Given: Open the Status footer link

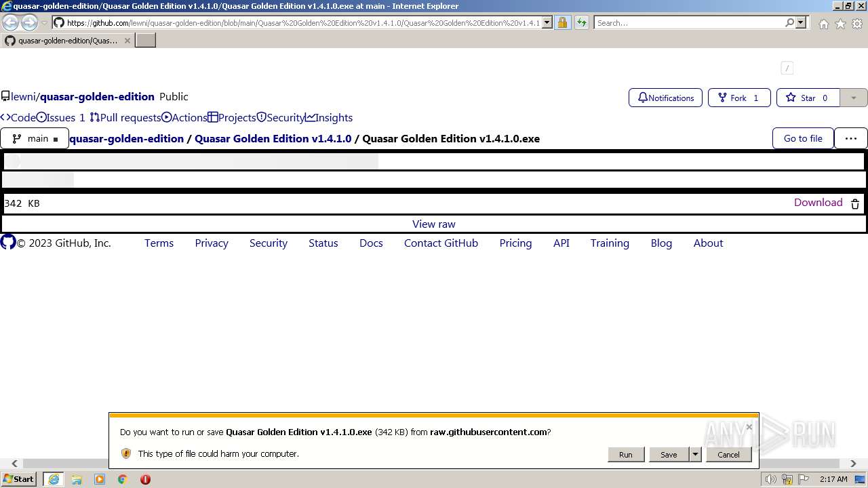Looking at the screenshot, I should 323,243.
